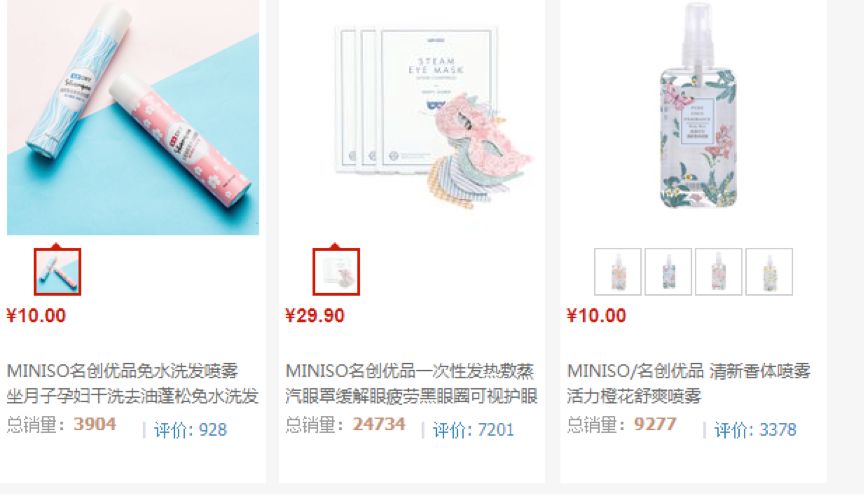Open MINISO一次性发热敷蒸汽眼罩 product title link
The height and width of the screenshot is (495, 865).
click(412, 383)
